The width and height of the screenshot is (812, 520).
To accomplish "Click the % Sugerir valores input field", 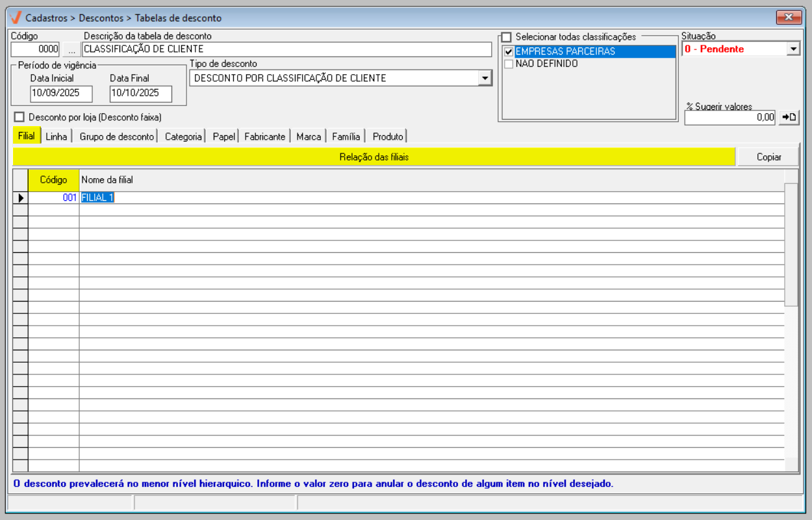I will click(730, 117).
